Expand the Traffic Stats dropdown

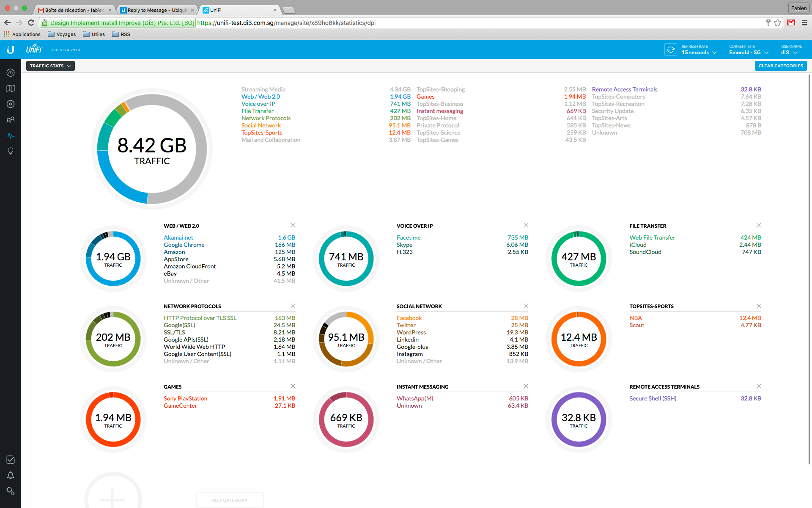tap(50, 66)
